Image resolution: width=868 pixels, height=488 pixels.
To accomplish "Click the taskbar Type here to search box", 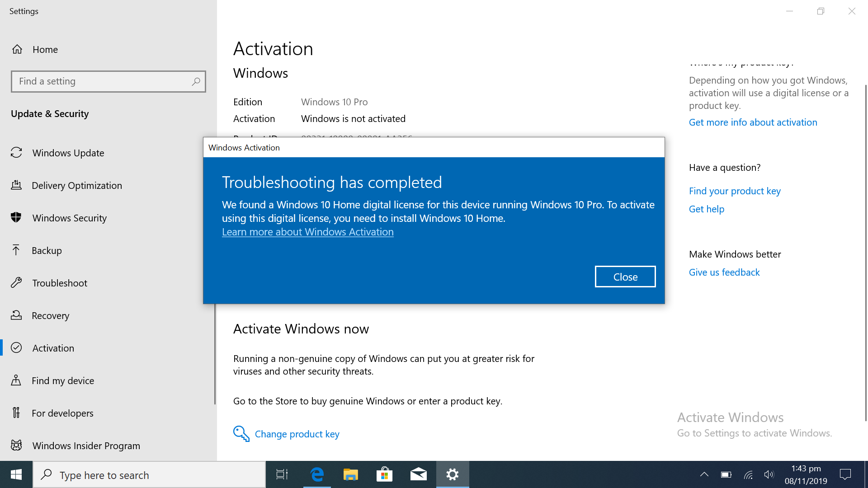I will tap(149, 474).
